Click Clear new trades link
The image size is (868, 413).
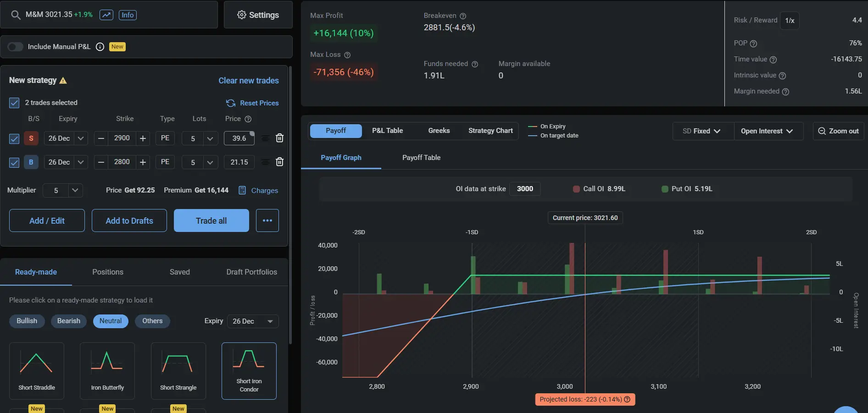[x=249, y=81]
